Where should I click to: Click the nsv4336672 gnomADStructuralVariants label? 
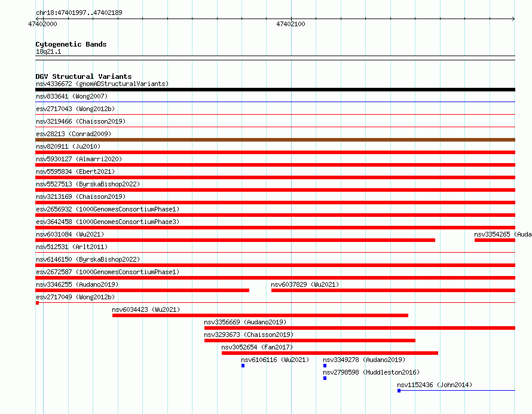click(x=102, y=84)
